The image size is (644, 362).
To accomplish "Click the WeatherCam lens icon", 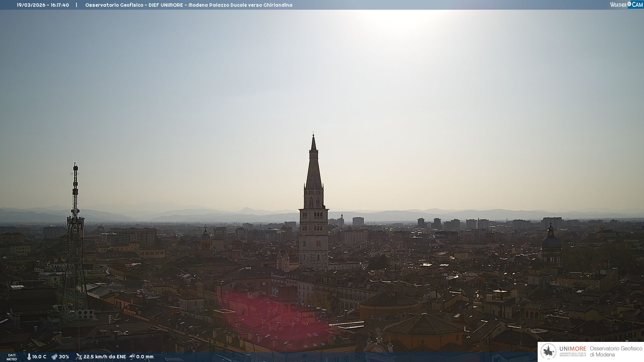I will point(629,4).
